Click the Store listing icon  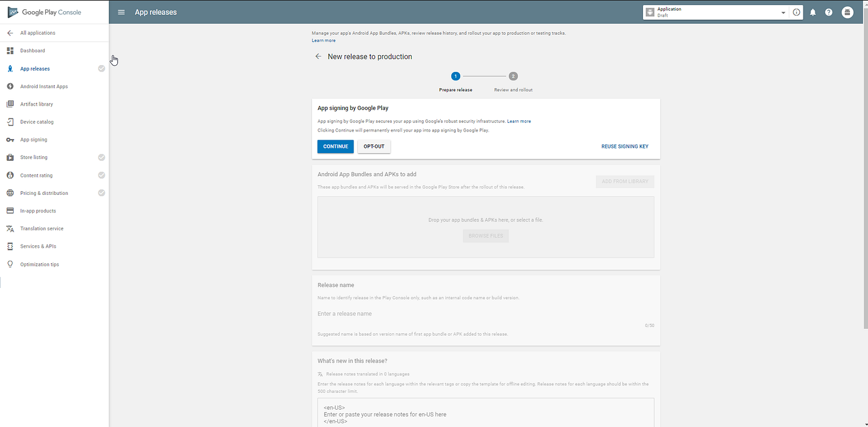tap(10, 157)
